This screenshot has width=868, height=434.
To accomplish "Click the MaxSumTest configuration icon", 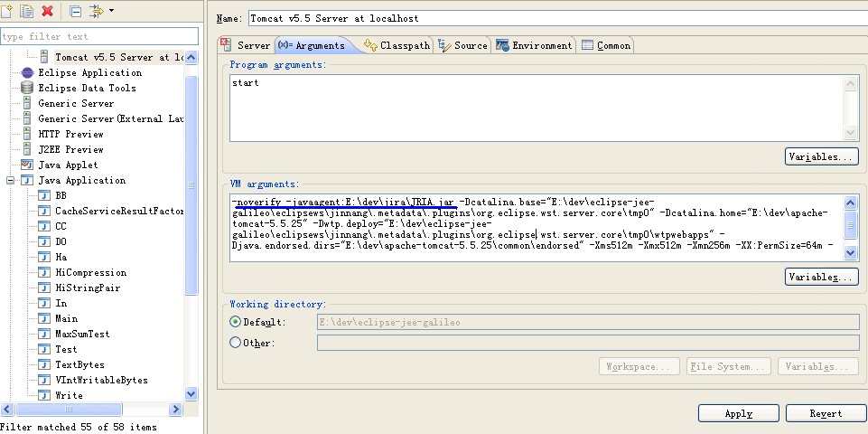I will point(45,334).
